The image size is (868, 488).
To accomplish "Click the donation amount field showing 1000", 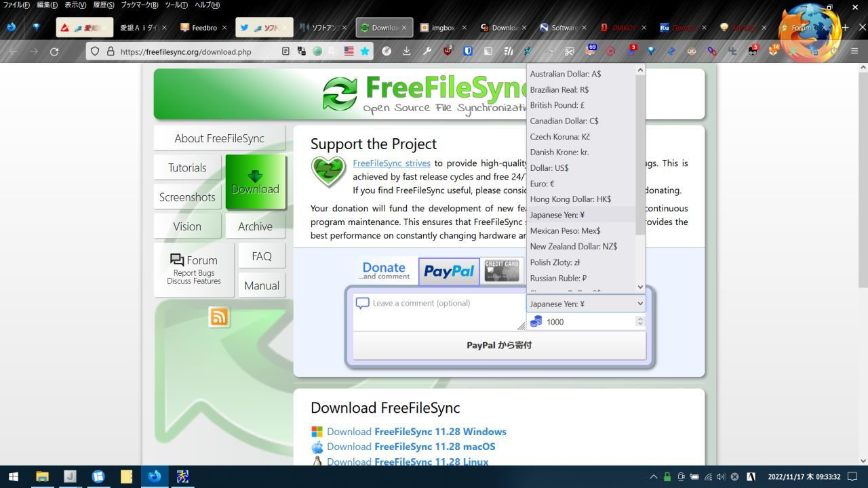I will pyautogui.click(x=587, y=322).
